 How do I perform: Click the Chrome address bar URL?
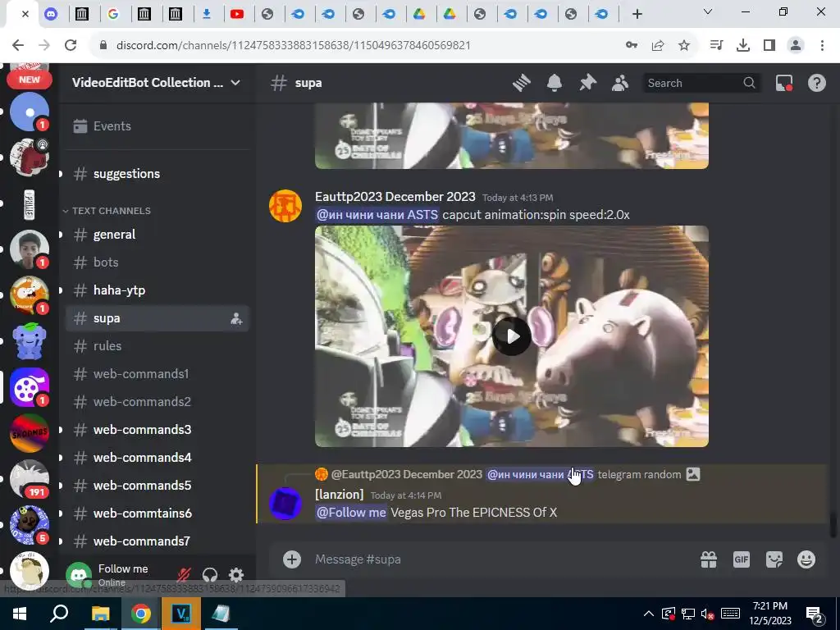[293, 46]
